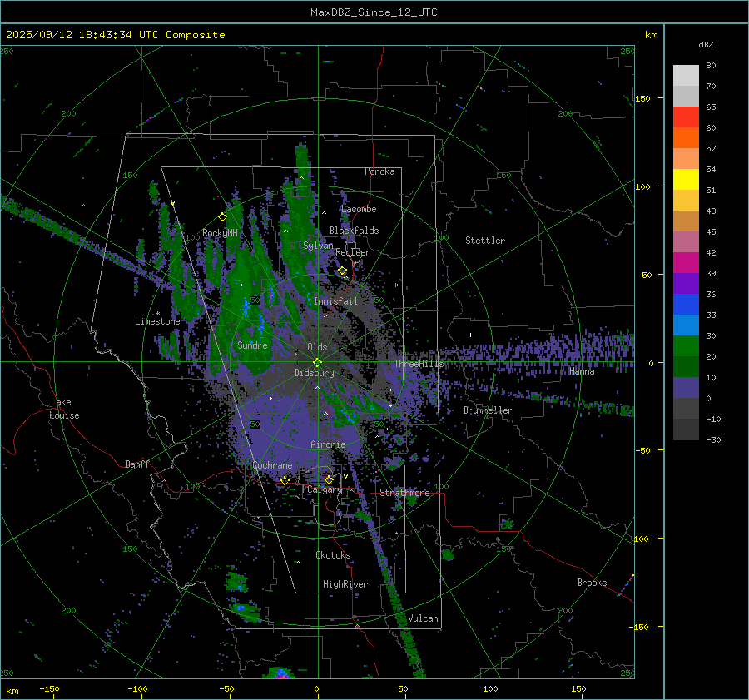This screenshot has height=700, width=749.
Task: Click the legend value 57
Action: pos(711,149)
